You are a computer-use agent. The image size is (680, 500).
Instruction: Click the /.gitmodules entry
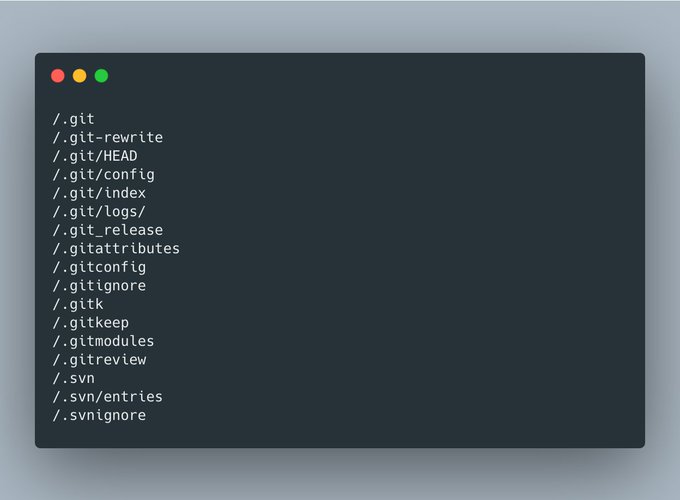(103, 341)
